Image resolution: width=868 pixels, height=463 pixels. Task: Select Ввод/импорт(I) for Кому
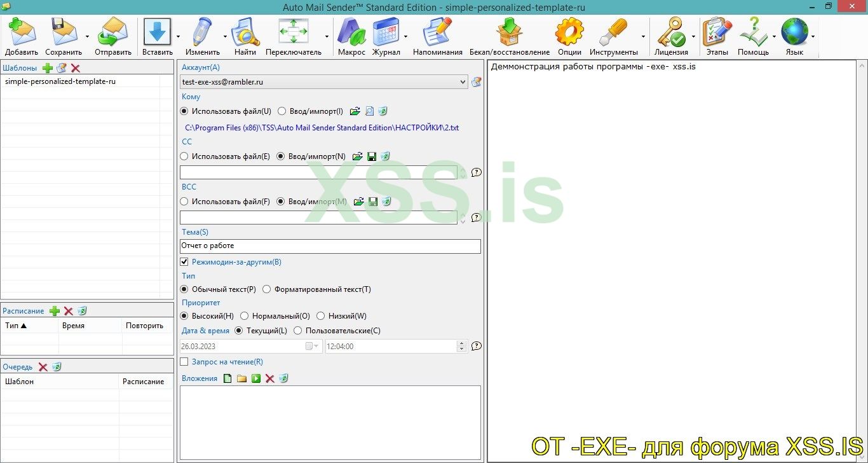pos(282,111)
